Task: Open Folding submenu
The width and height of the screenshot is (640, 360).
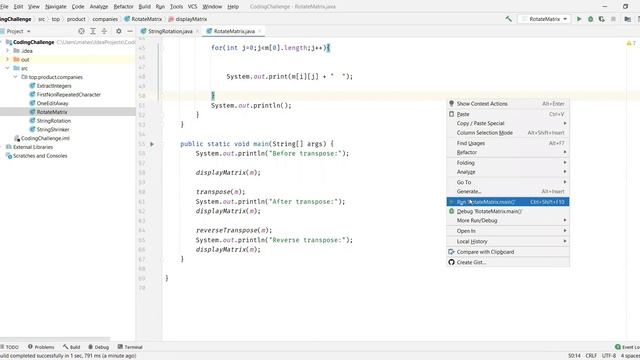Action: pyautogui.click(x=508, y=163)
